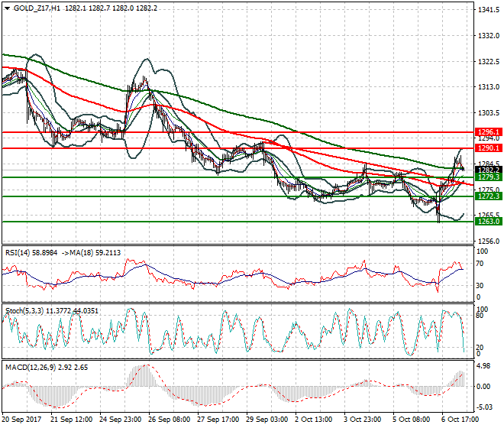
Task: Click the 1332.0 price scale value
Action: 489,36
